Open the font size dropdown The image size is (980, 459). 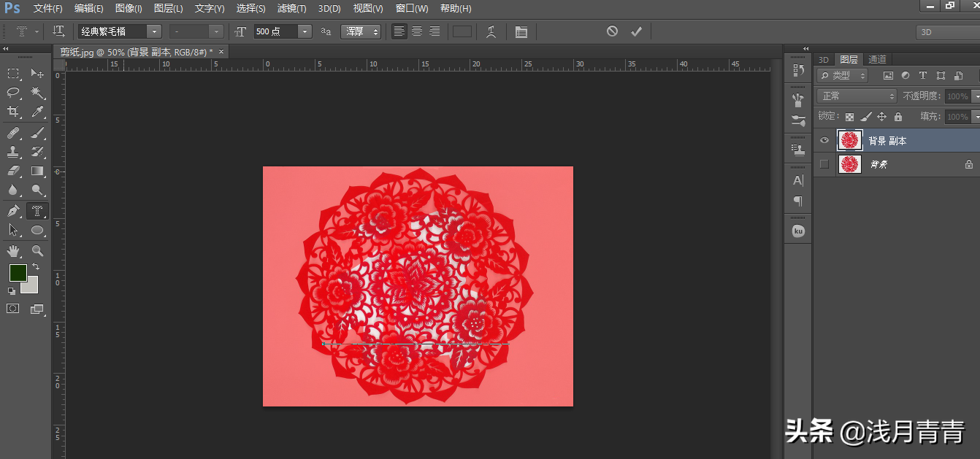point(305,31)
